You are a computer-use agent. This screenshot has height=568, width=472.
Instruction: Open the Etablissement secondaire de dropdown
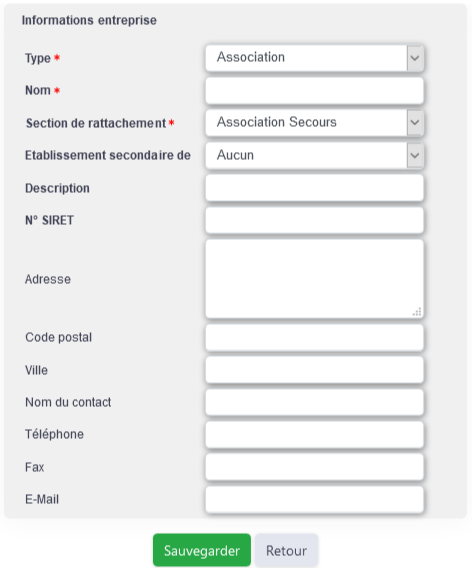pyautogui.click(x=314, y=155)
